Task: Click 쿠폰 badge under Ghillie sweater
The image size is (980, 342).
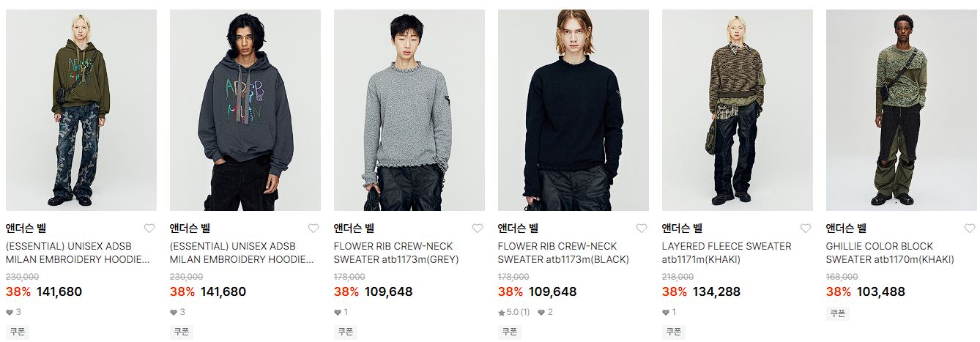Action: pos(838,313)
